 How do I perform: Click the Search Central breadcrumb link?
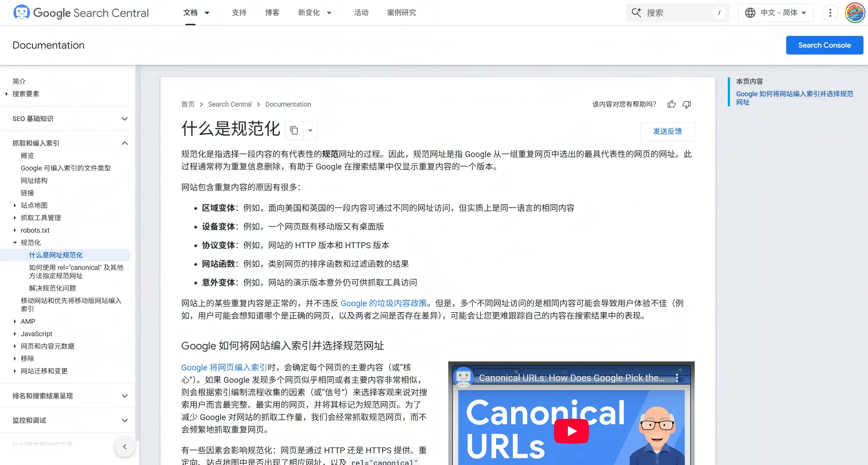point(230,104)
